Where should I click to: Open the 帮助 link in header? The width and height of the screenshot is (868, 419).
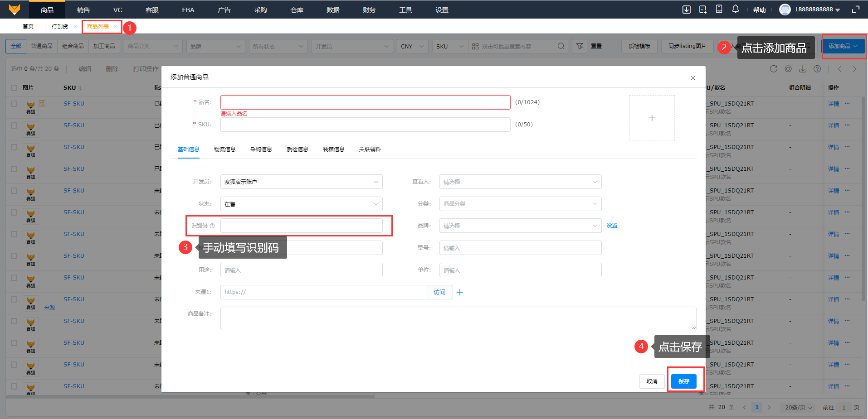760,10
